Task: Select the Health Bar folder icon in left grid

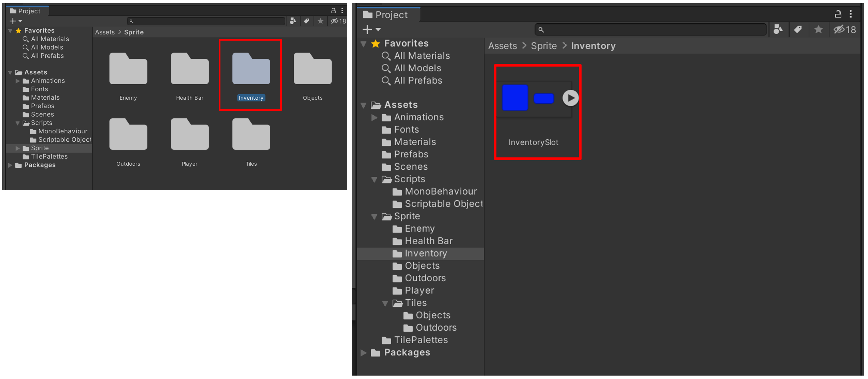Action: coord(189,69)
